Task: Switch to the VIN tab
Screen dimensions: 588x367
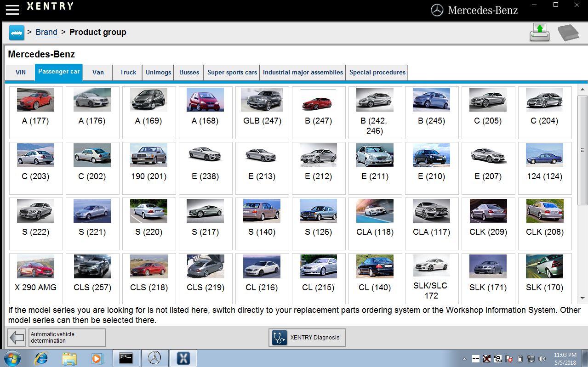Action: click(21, 73)
